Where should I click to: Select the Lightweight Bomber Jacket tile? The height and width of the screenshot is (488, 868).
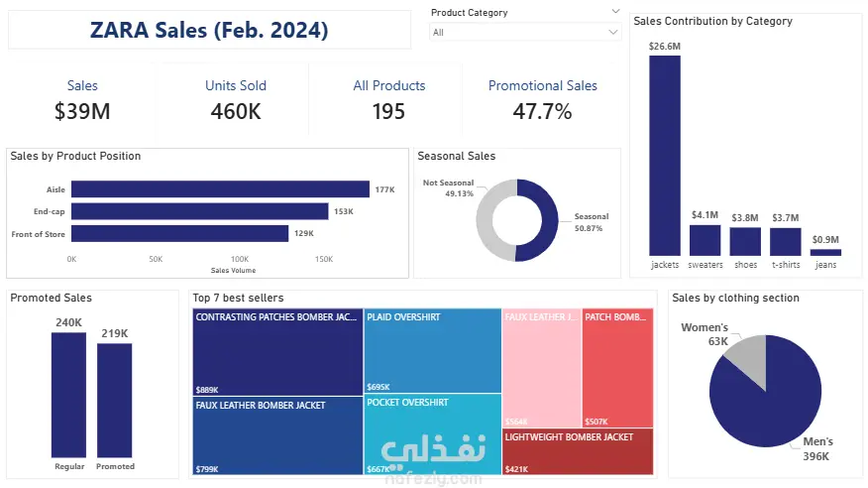[577, 451]
